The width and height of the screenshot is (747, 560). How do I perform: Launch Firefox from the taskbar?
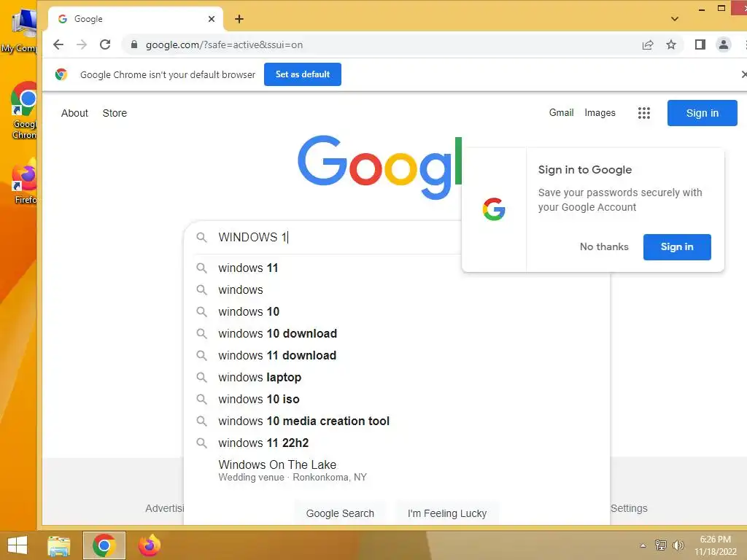pyautogui.click(x=149, y=545)
